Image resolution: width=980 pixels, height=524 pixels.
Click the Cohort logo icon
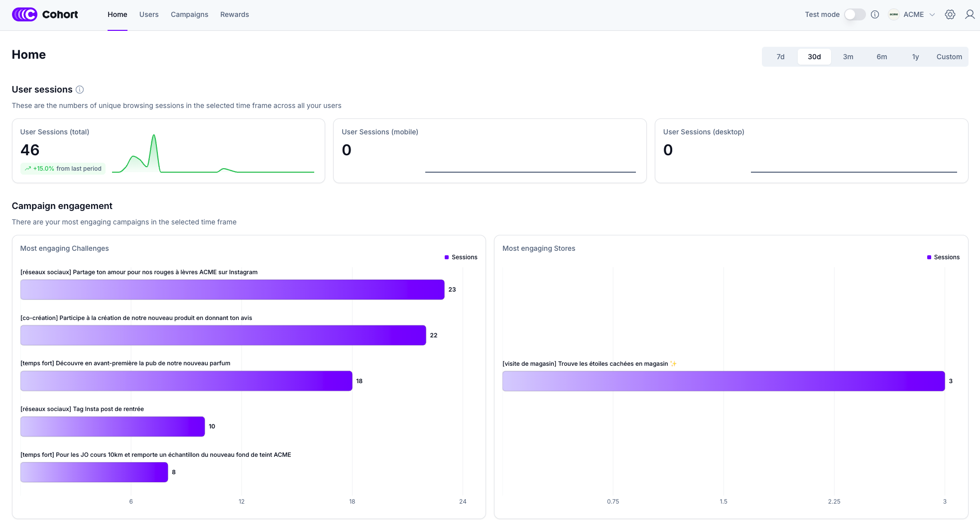(24, 14)
